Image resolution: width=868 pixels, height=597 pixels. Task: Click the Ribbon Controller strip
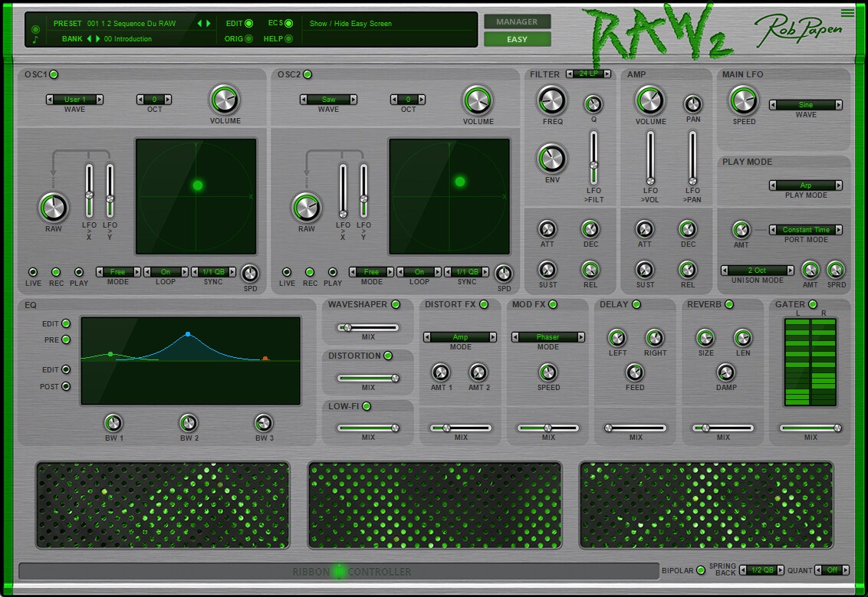point(339,572)
